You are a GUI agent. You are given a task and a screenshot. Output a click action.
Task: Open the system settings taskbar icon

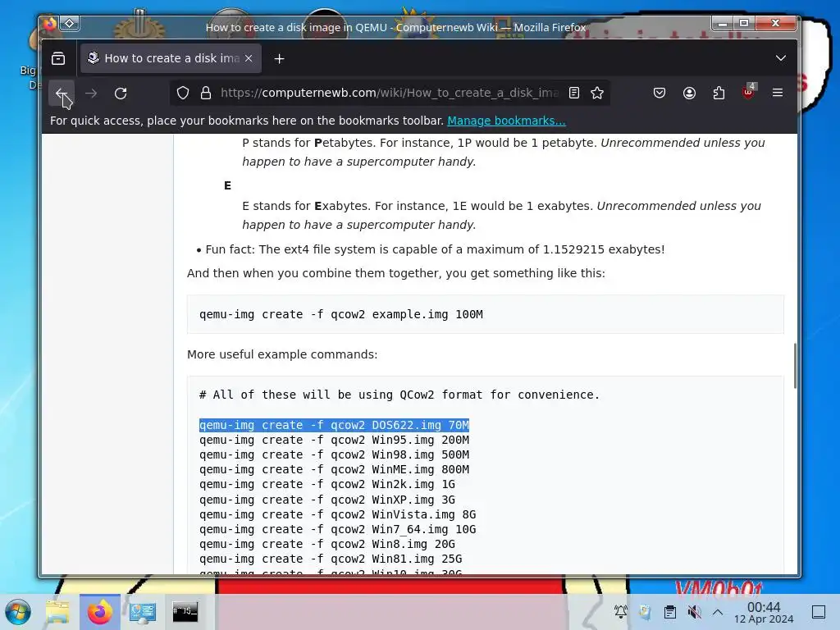click(x=143, y=612)
